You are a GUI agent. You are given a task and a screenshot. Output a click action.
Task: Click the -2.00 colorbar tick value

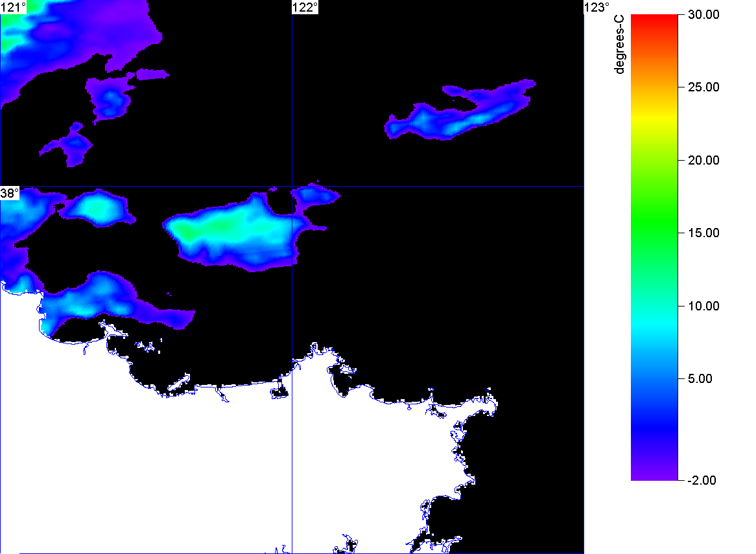tap(702, 480)
